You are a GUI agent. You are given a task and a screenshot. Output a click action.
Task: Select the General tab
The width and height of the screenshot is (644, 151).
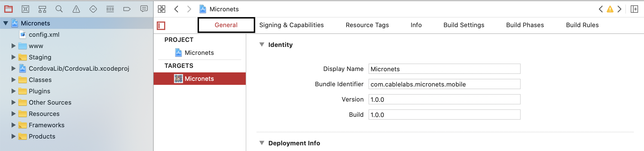coord(226,25)
